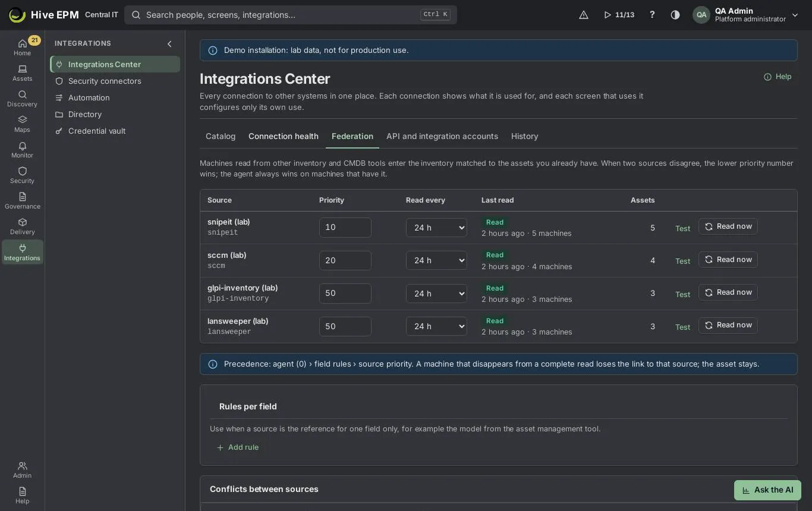The width and height of the screenshot is (812, 511).
Task: Open the 11/13 tasks progress indicator
Action: coord(619,15)
